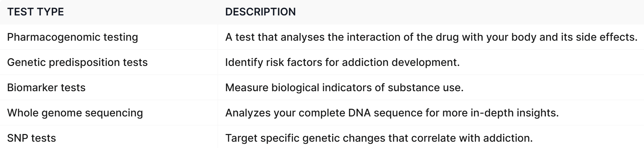Click the description about drug interaction
Image resolution: width=644 pixels, height=148 pixels.
[x=431, y=37]
